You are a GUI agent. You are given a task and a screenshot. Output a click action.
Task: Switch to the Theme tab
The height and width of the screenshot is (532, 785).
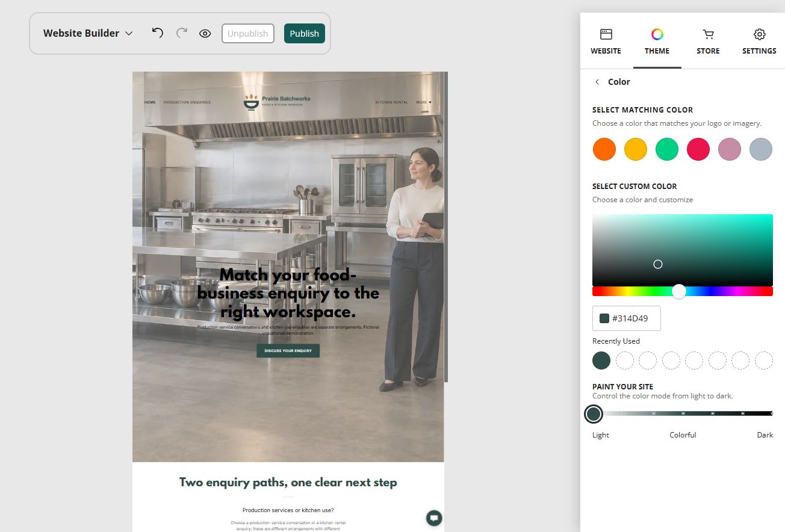(x=657, y=42)
